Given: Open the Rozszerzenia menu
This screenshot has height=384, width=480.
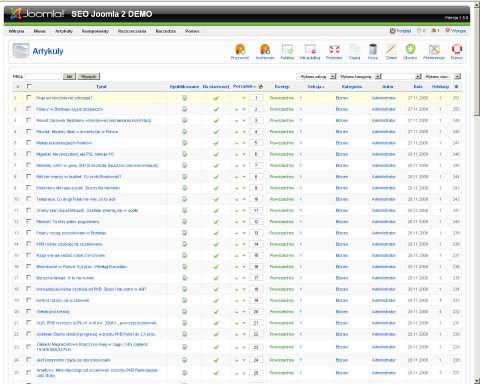Looking at the screenshot, I should [x=132, y=31].
